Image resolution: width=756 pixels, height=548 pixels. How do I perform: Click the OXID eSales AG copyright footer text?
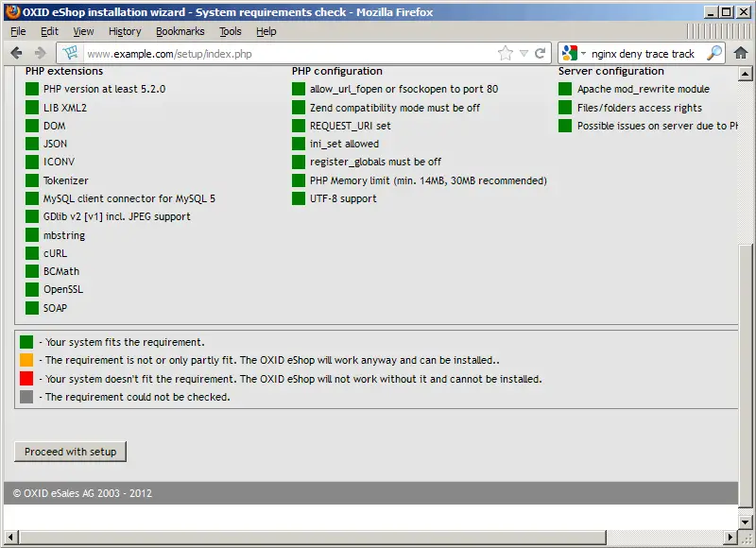(x=82, y=493)
